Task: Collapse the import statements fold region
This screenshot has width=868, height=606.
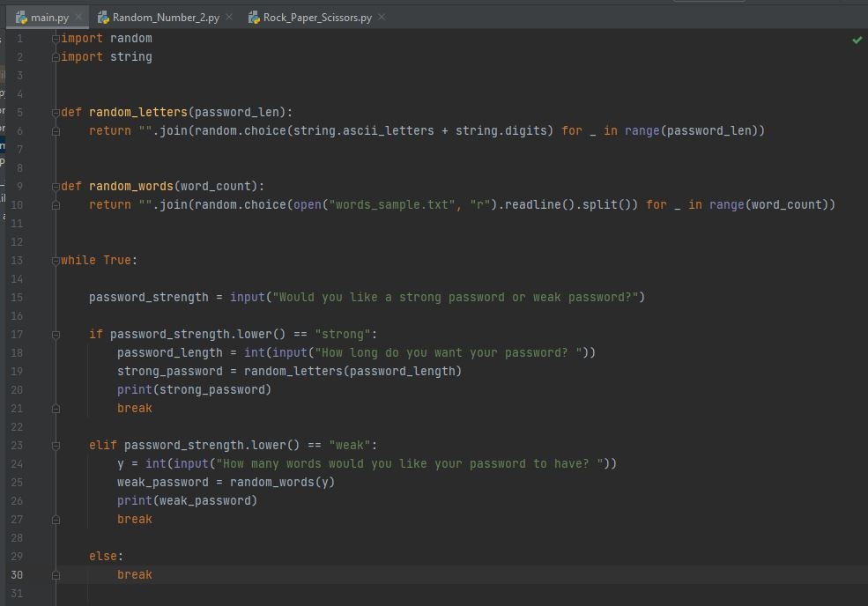Action: click(56, 38)
